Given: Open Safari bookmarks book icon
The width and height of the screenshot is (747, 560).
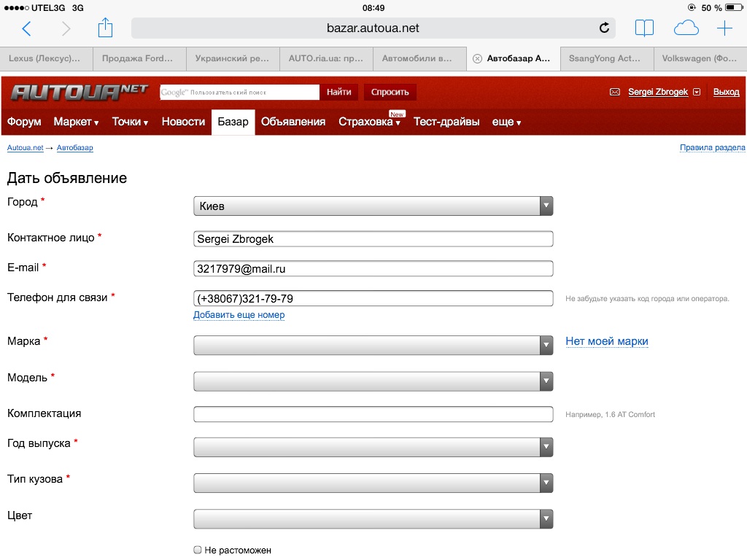Looking at the screenshot, I should (x=644, y=28).
